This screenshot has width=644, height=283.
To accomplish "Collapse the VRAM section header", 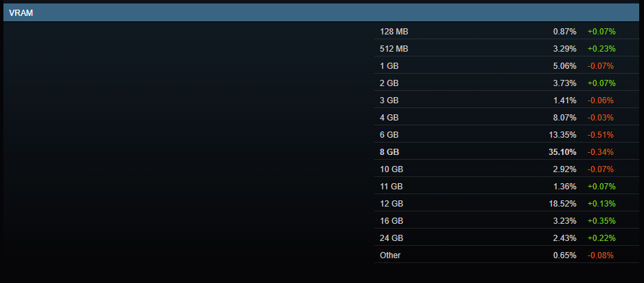I will tap(321, 12).
